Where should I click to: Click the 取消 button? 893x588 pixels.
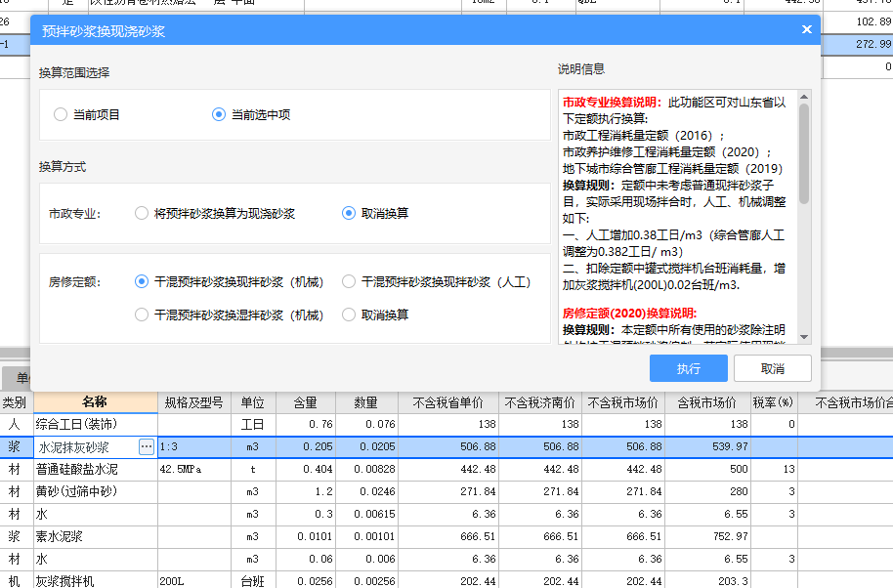pos(773,368)
